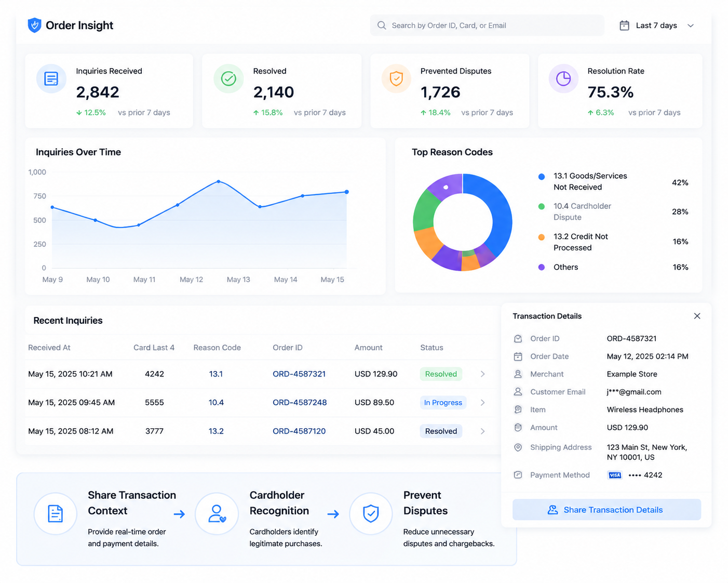
Task: Open the Last 7 days date range dropdown
Action: pyautogui.click(x=657, y=25)
